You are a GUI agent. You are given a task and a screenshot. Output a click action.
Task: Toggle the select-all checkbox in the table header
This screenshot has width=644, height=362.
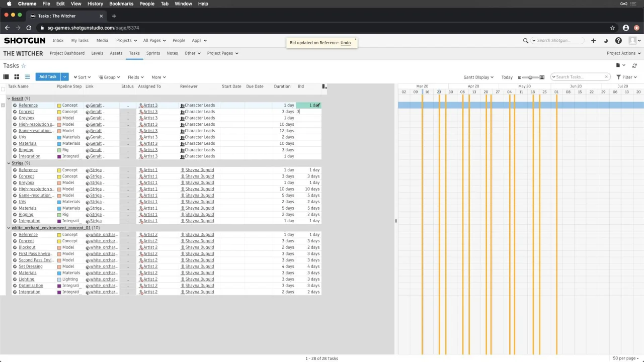[x=3, y=89]
